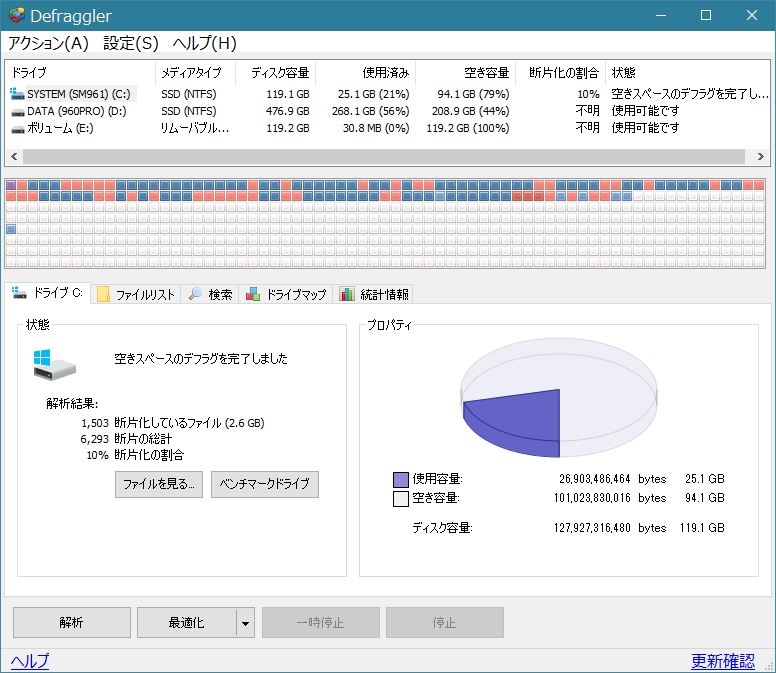The width and height of the screenshot is (776, 673).
Task: Click the 最適化 button
Action: tap(187, 623)
